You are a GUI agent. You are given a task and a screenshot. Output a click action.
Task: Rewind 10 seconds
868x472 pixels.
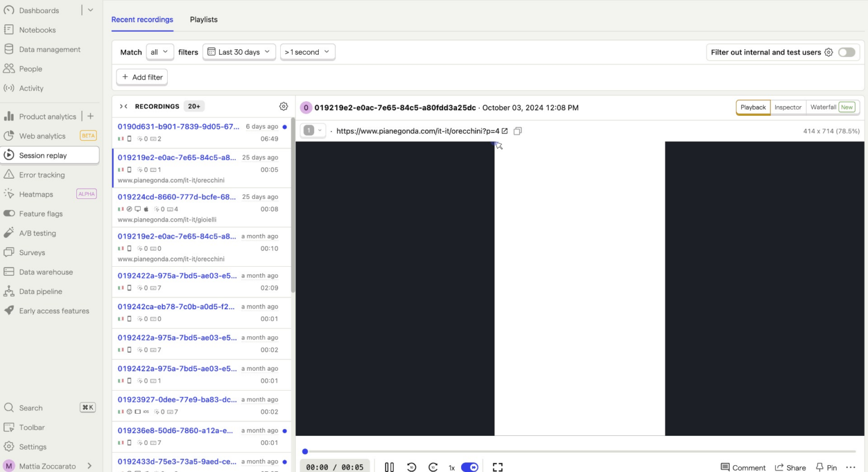[x=411, y=467]
